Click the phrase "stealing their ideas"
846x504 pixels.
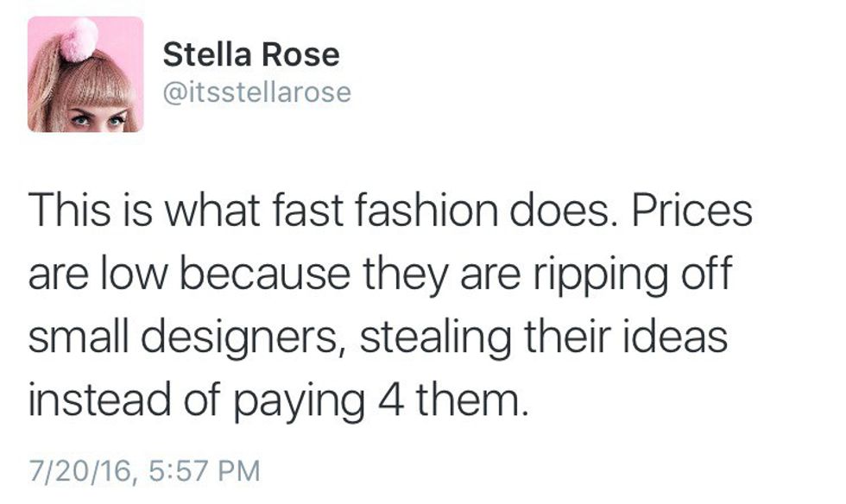point(542,336)
